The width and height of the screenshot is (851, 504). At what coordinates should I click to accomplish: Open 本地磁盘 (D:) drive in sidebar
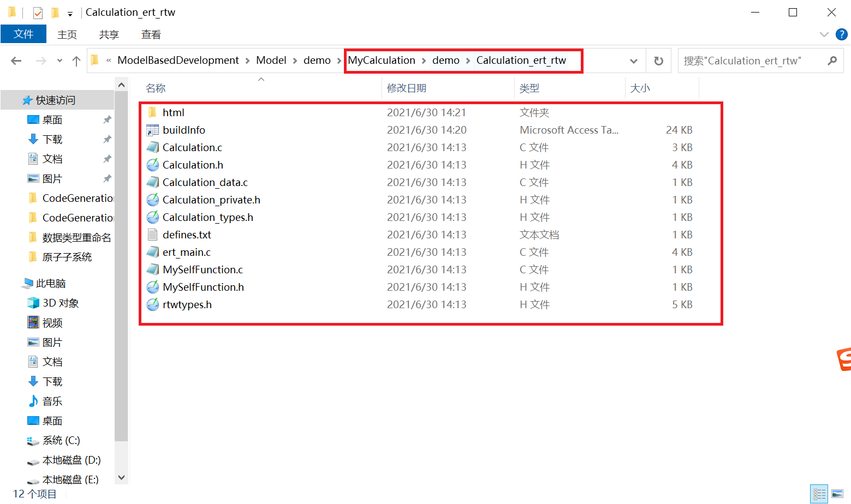(64, 460)
